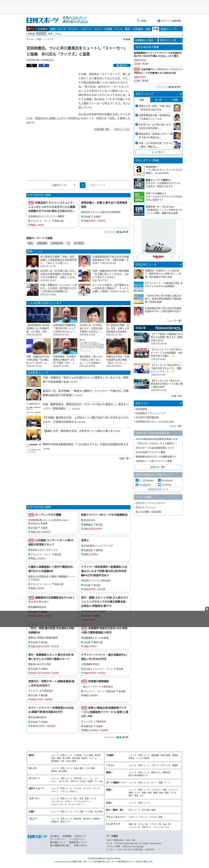Click the 百田尚樹 keyword tag
The height and width of the screenshot is (868, 209).
42,243
